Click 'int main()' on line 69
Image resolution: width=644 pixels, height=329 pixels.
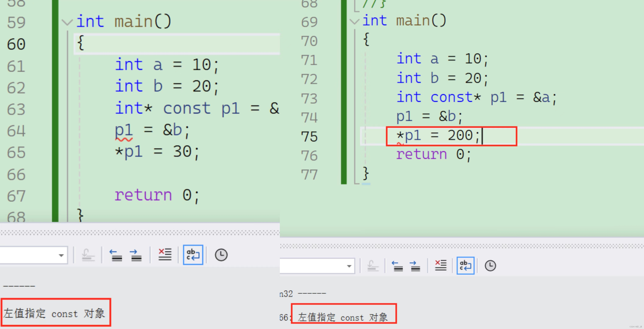click(404, 21)
